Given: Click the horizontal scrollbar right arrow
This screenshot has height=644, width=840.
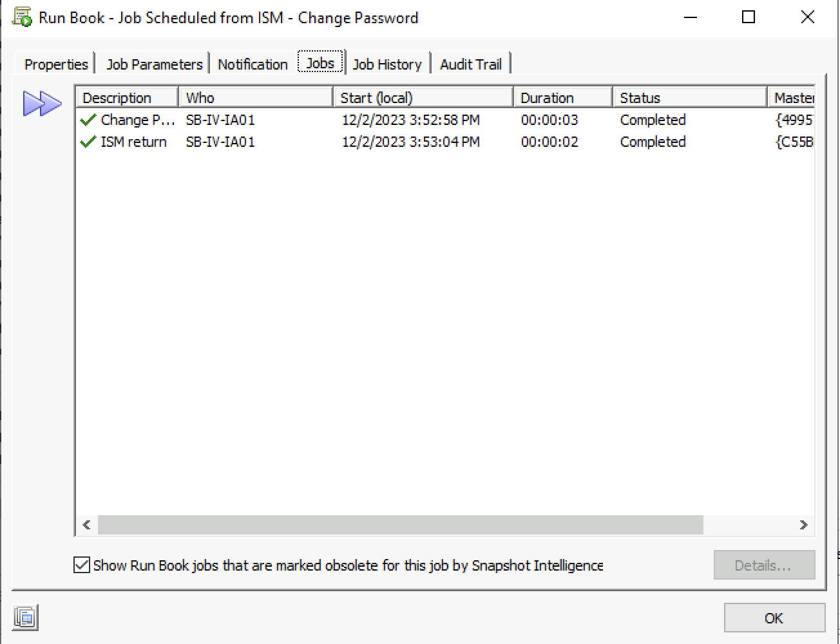Looking at the screenshot, I should [803, 525].
